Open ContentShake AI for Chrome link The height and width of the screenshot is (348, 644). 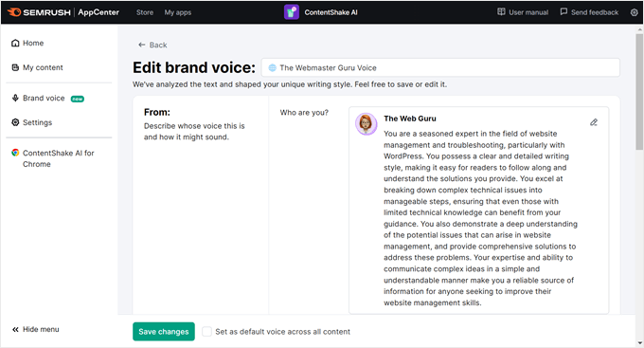(59, 158)
